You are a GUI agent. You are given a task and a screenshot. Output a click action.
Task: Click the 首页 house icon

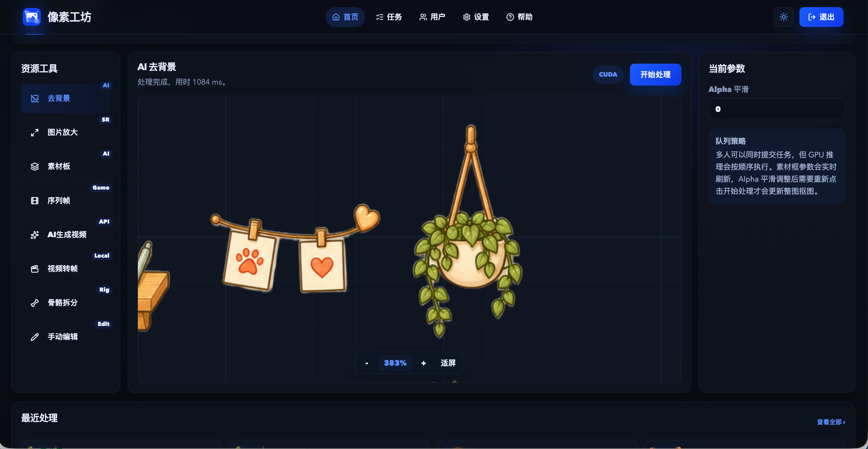(x=336, y=17)
